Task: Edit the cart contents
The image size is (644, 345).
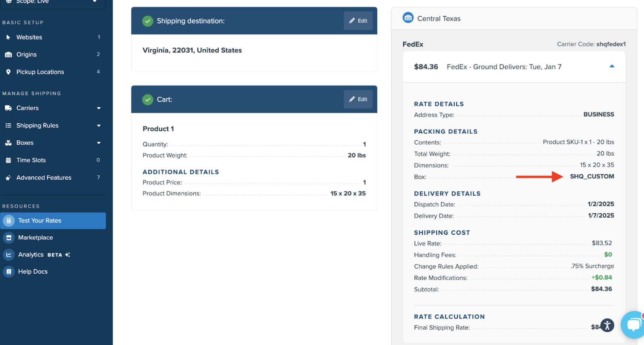Action: pyautogui.click(x=358, y=99)
